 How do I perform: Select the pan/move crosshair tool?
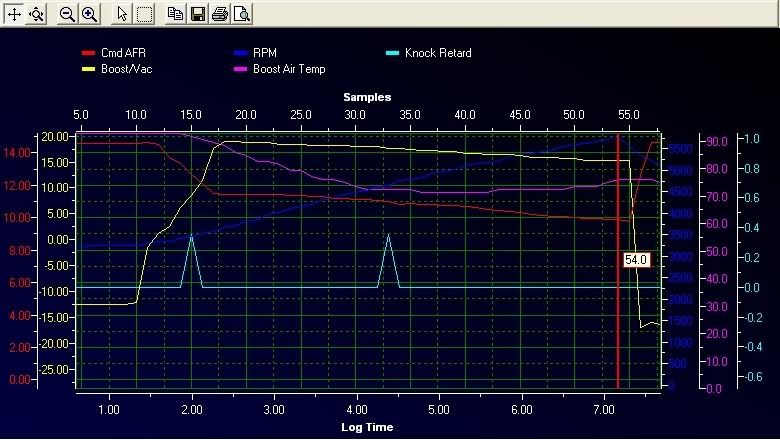tap(14, 14)
